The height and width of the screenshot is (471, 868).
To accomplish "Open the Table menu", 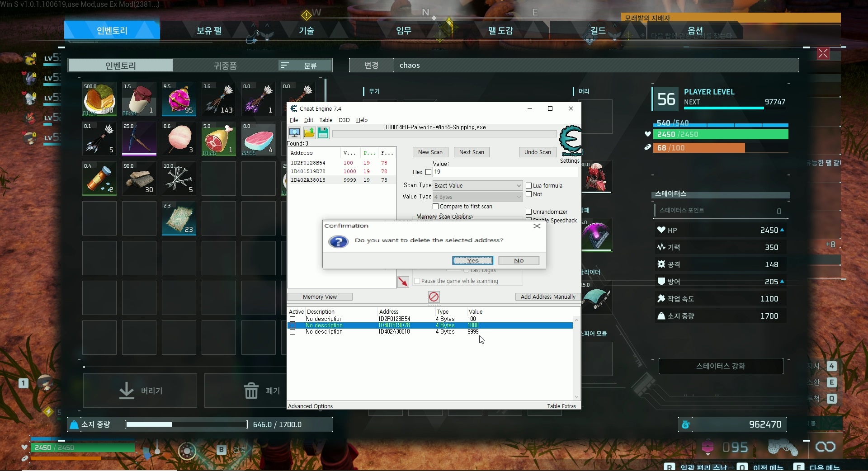I will coord(326,120).
